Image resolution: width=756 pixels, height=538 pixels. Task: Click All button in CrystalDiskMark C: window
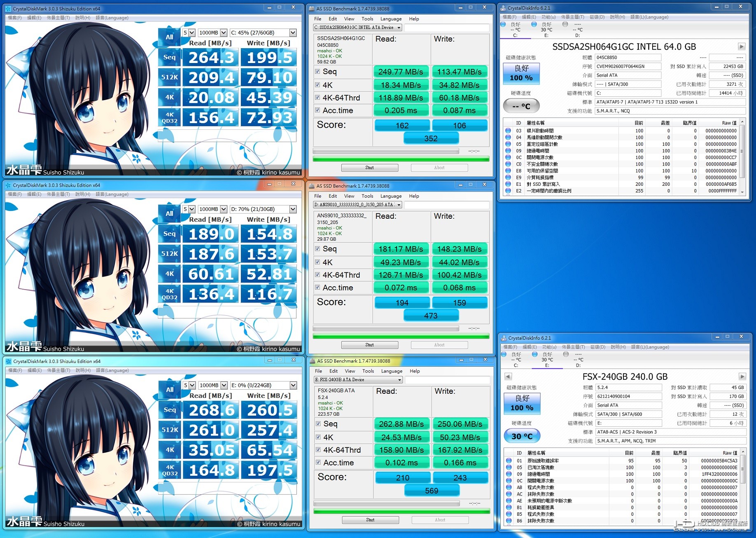tap(169, 37)
